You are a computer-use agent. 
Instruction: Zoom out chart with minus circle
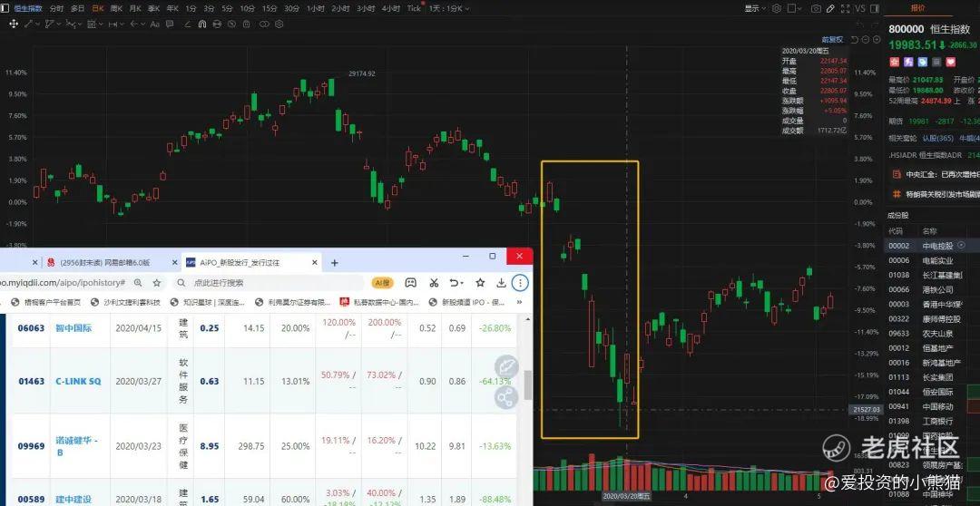point(866,39)
